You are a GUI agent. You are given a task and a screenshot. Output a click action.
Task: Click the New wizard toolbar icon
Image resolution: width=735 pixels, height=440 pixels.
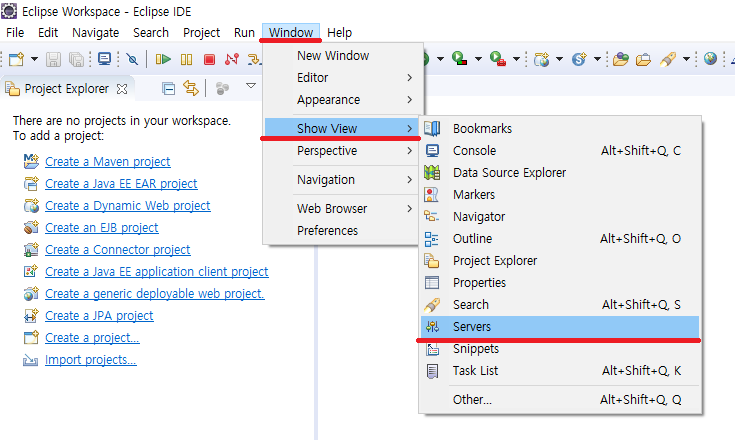[x=16, y=60]
